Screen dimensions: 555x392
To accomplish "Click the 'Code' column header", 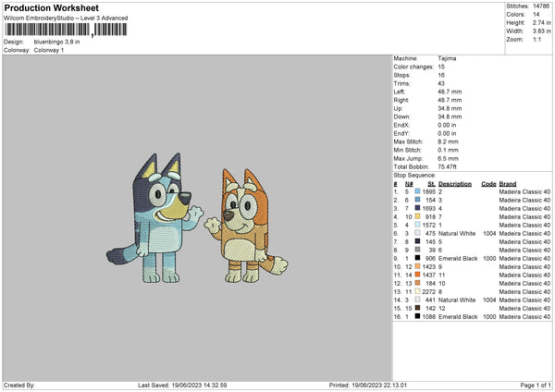I will 488,184.
